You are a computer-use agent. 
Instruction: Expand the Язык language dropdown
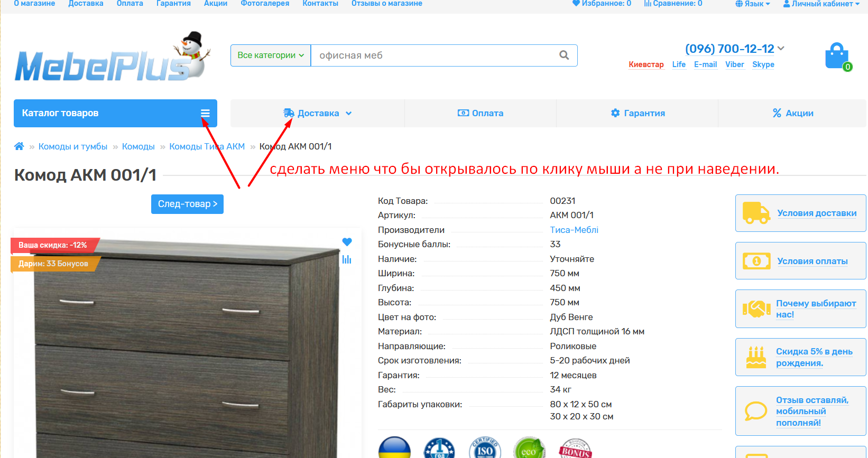click(753, 4)
